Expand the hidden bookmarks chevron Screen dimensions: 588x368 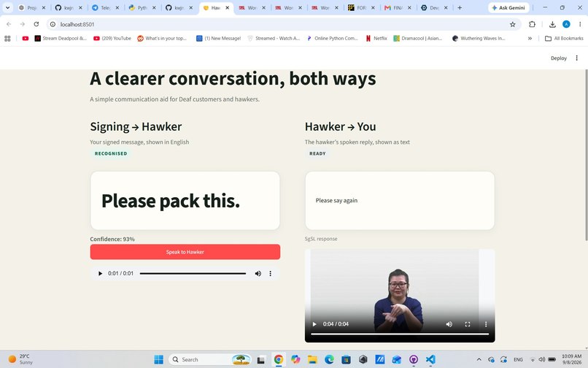530,38
